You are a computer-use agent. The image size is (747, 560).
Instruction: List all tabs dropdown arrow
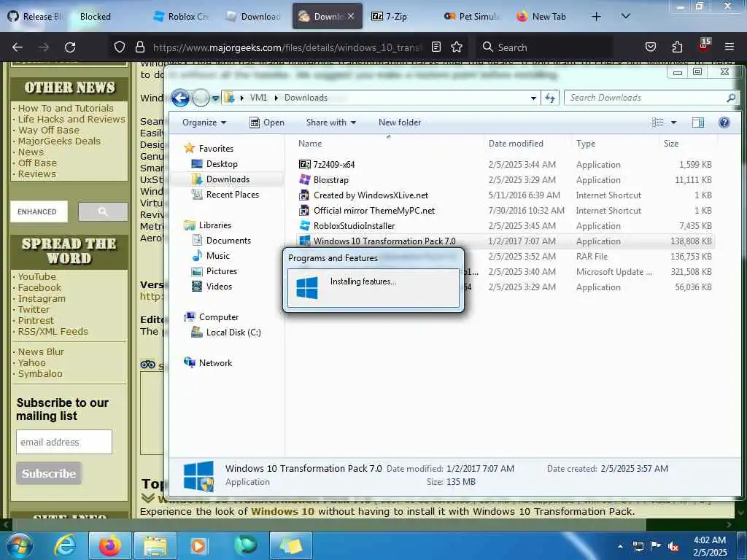[625, 17]
